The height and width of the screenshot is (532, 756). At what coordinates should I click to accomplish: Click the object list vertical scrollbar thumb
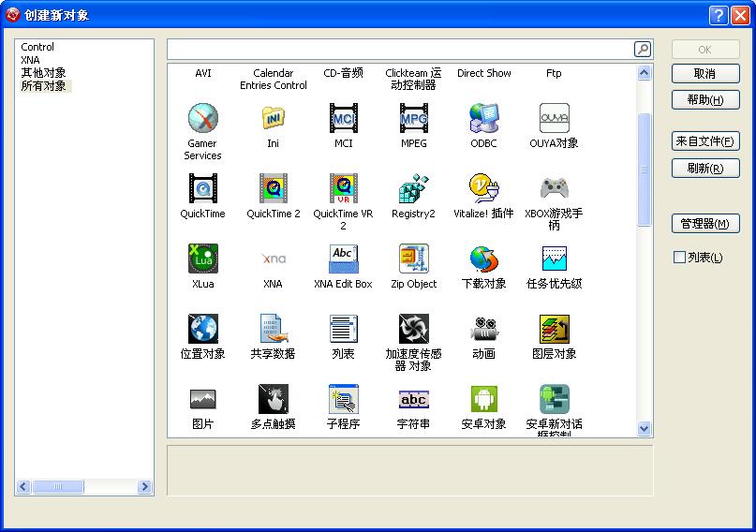point(645,170)
